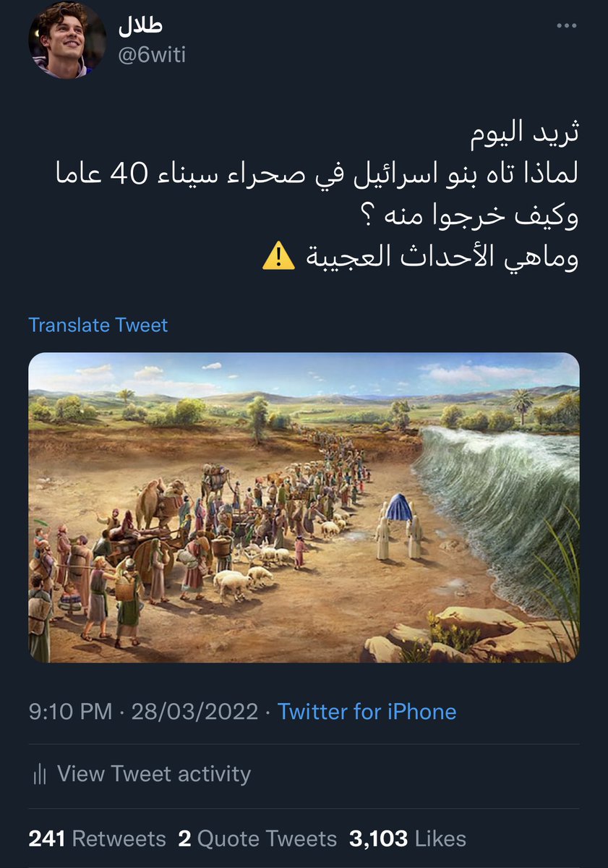
Task: Tap the yellow warning emoji in the tweet
Action: (278, 255)
